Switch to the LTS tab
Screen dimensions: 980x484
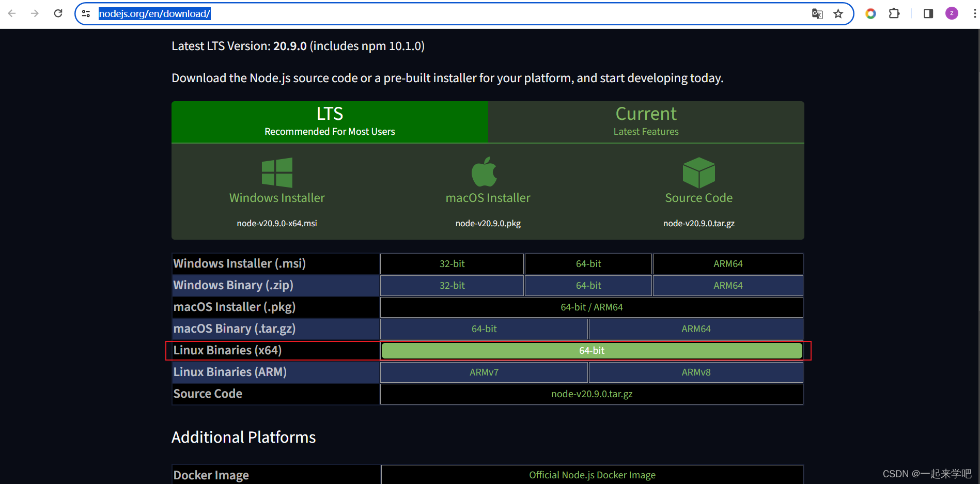pyautogui.click(x=330, y=122)
